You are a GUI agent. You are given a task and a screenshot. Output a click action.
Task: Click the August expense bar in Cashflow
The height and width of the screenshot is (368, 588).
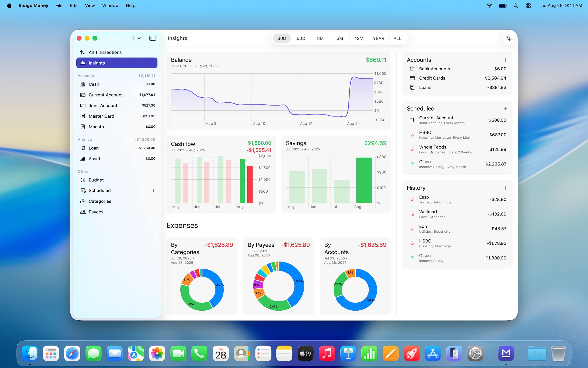[x=250, y=184]
